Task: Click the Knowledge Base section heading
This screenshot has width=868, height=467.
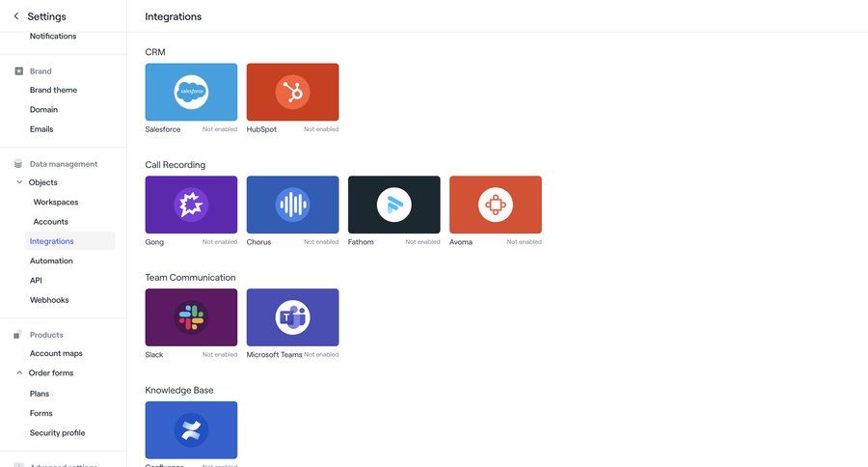Action: (x=178, y=390)
